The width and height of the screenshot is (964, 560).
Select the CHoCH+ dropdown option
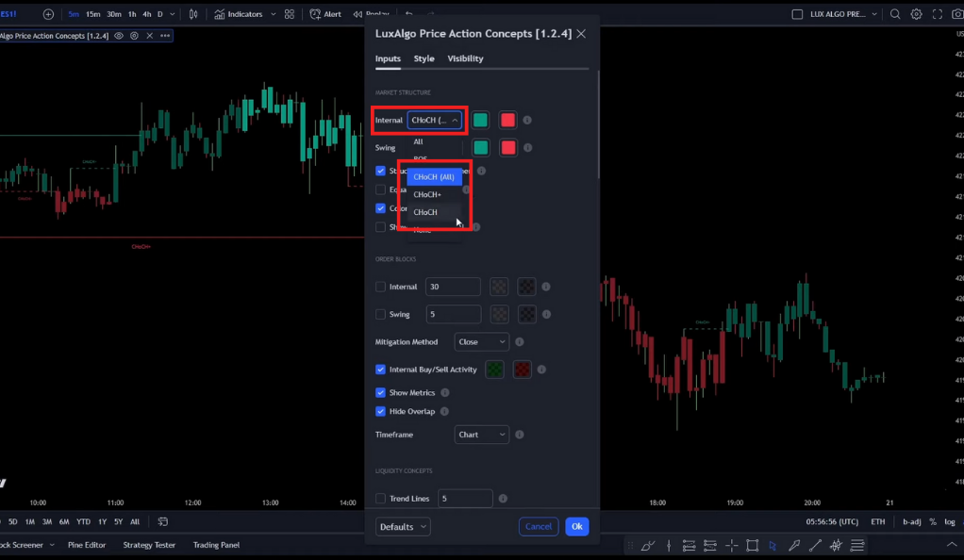pyautogui.click(x=434, y=194)
